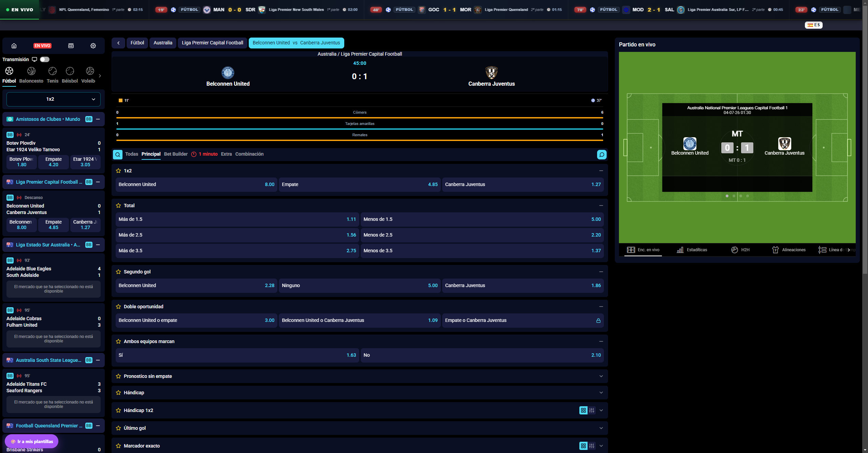
Task: Open Botev Plovdiv vs Etar match row
Action: coord(54,146)
